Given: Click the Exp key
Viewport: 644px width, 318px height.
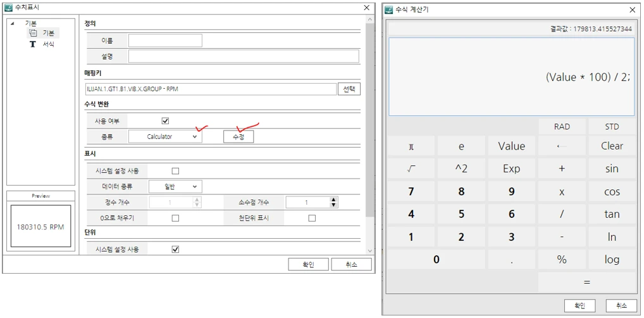Looking at the screenshot, I should [511, 169].
